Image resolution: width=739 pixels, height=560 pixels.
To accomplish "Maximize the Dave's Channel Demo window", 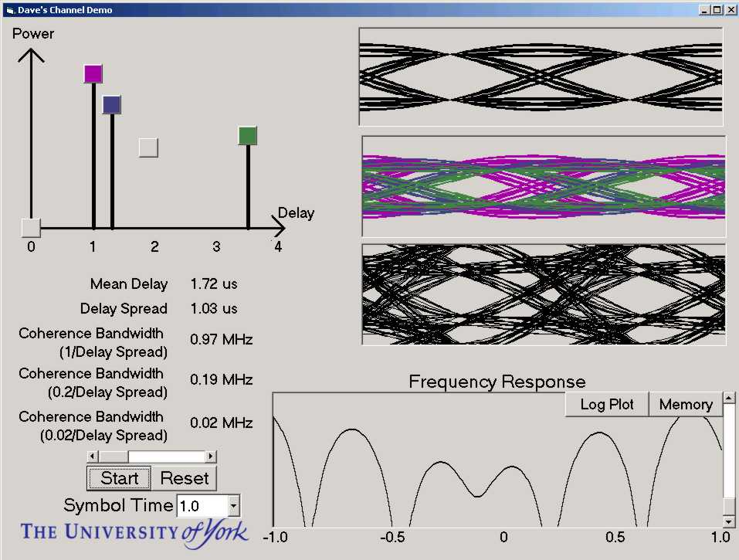I will (x=717, y=10).
